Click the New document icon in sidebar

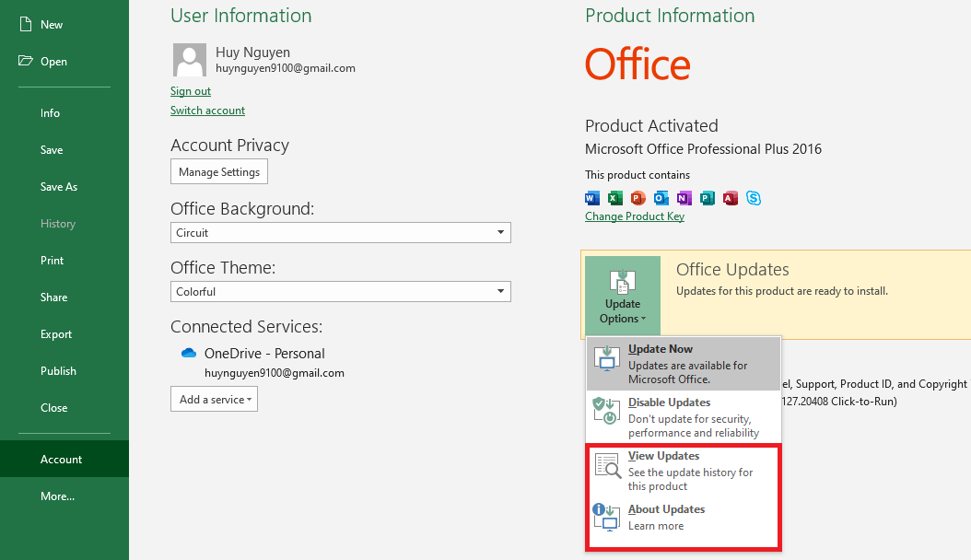click(x=25, y=24)
